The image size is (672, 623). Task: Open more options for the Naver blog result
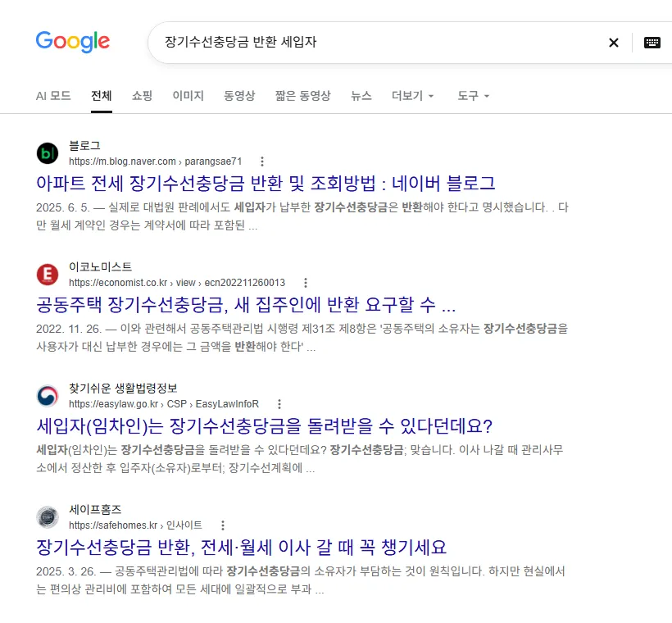click(x=262, y=161)
